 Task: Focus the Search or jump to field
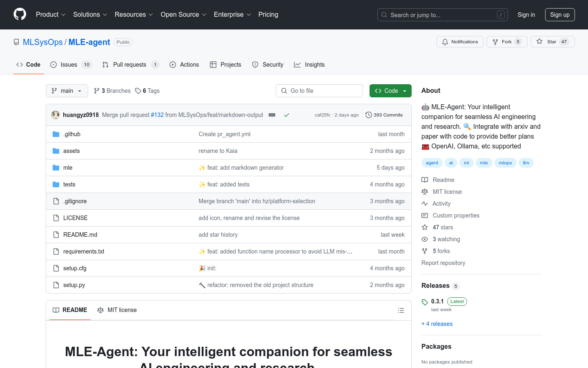coord(443,15)
